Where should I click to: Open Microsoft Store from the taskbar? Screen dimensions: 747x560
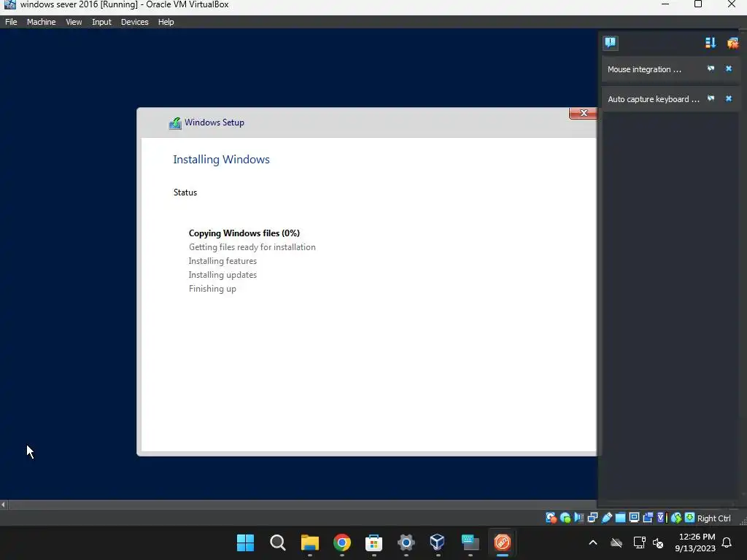click(x=374, y=542)
